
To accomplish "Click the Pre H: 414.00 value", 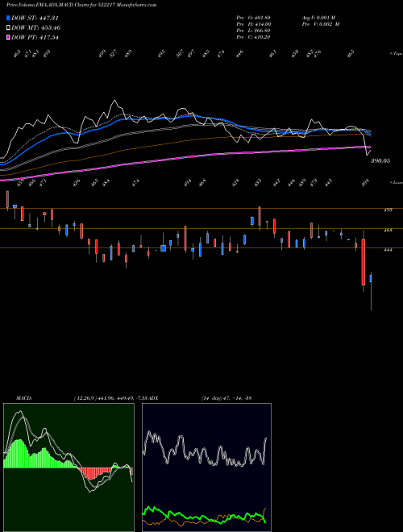I will pos(253,24).
